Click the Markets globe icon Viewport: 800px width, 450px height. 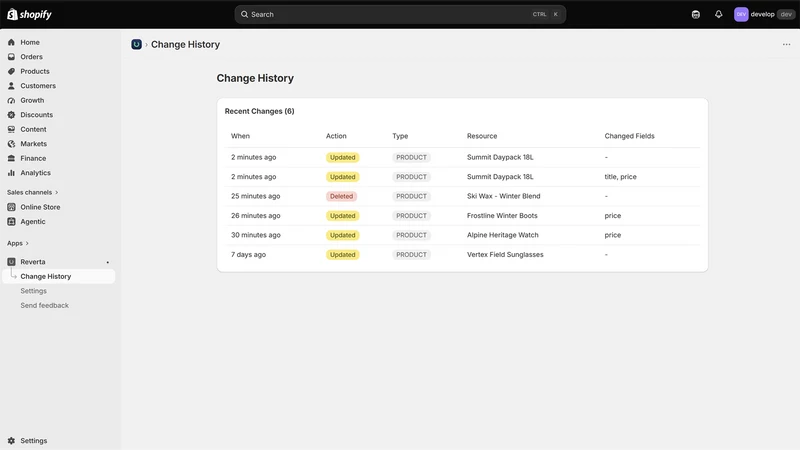tap(11, 144)
